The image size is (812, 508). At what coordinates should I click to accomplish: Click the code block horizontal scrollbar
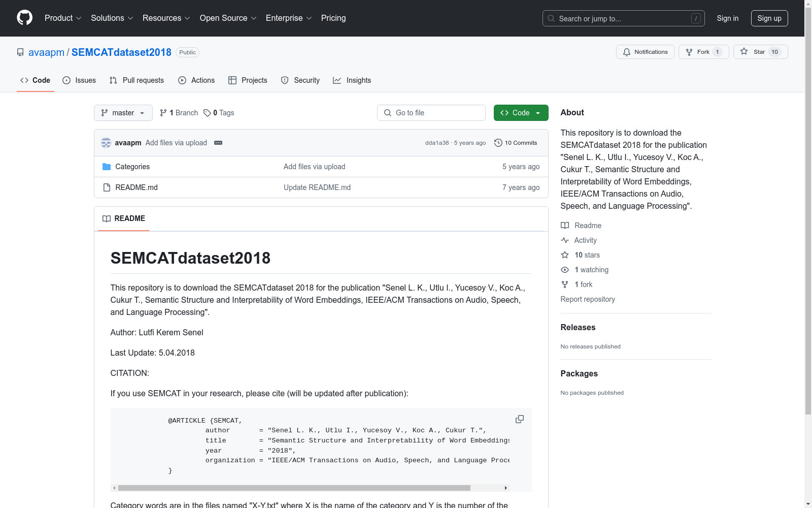point(294,488)
